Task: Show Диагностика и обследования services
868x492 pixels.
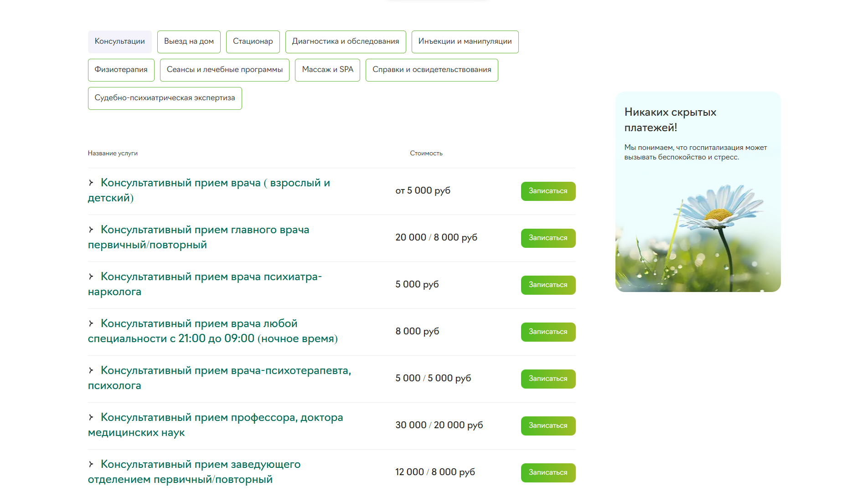Action: point(346,42)
